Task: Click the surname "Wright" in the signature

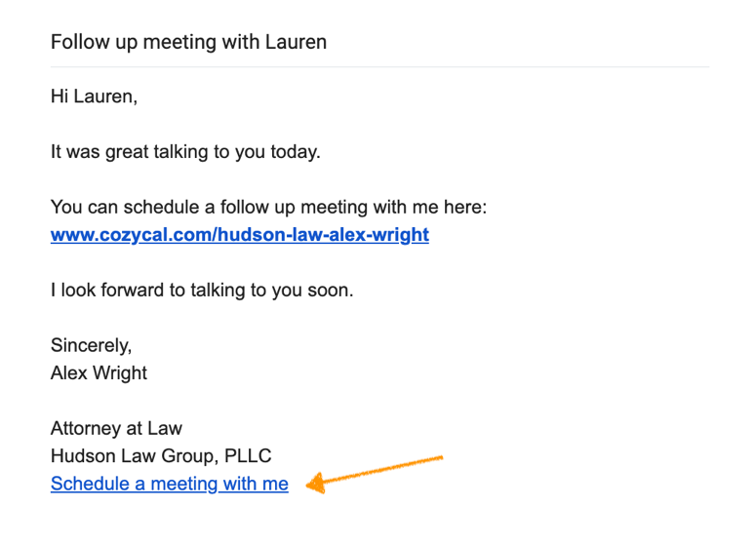Action: [119, 372]
